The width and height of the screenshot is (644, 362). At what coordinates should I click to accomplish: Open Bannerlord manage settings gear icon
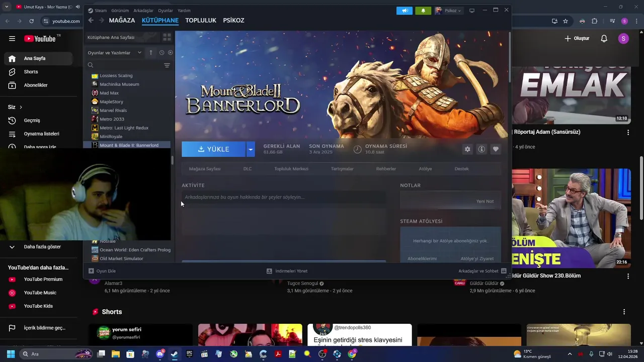tap(467, 149)
